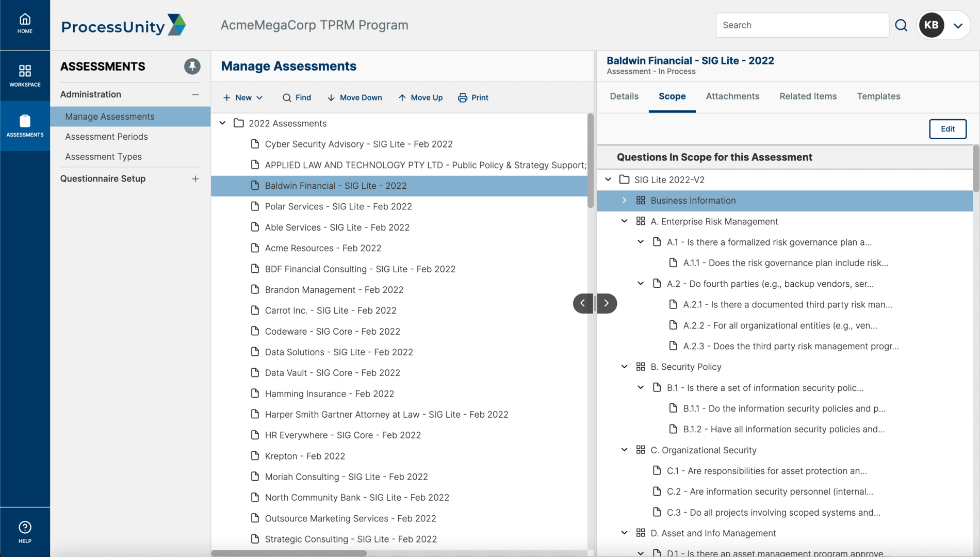980x557 pixels.
Task: Click the assessment list horizontal scrollbar
Action: pyautogui.click(x=289, y=553)
